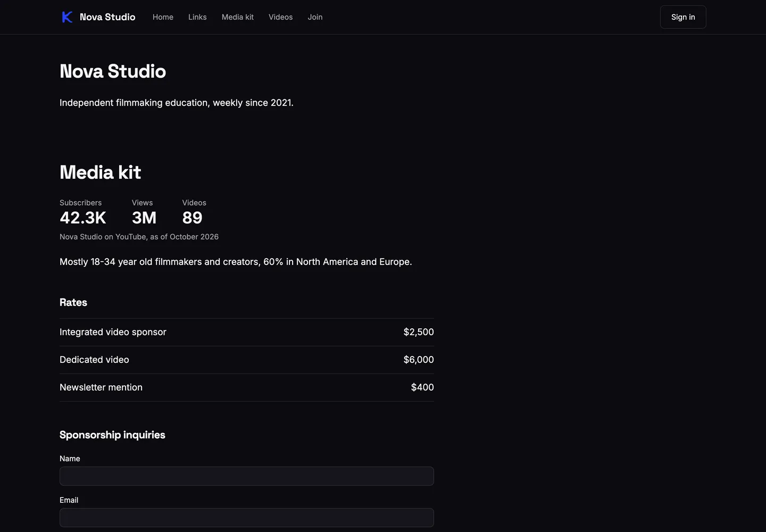This screenshot has height=532, width=766.
Task: Click the Integrated video sponsor row label
Action: [x=113, y=332]
